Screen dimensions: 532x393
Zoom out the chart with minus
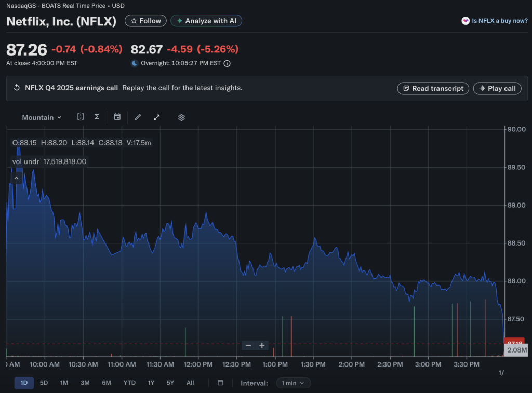[249, 346]
